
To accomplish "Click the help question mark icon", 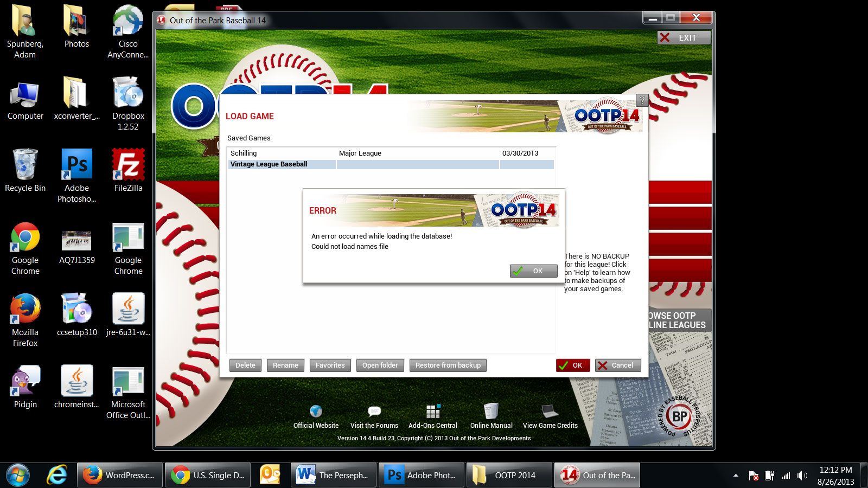I will pos(642,100).
